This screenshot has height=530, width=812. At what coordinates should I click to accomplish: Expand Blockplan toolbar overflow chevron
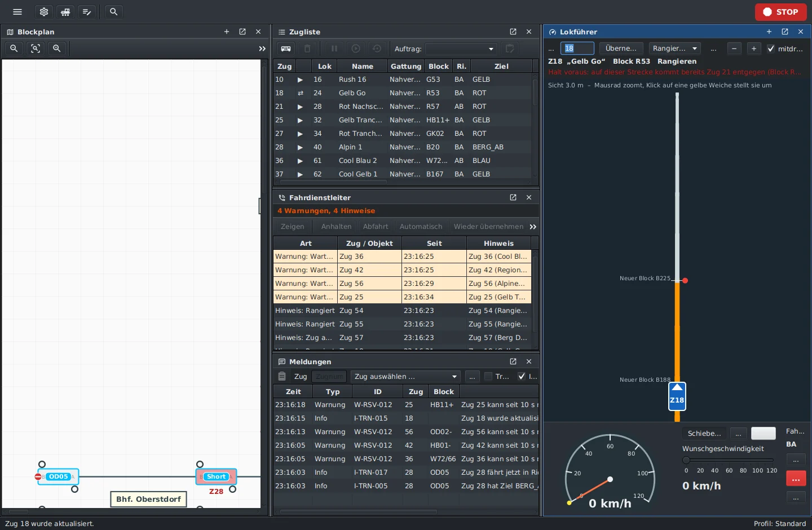click(x=262, y=49)
